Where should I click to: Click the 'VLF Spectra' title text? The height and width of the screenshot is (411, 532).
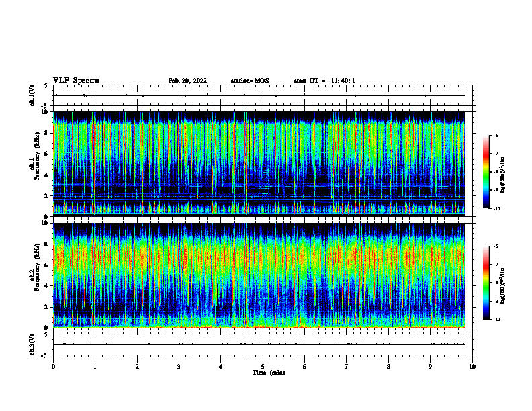(x=76, y=81)
